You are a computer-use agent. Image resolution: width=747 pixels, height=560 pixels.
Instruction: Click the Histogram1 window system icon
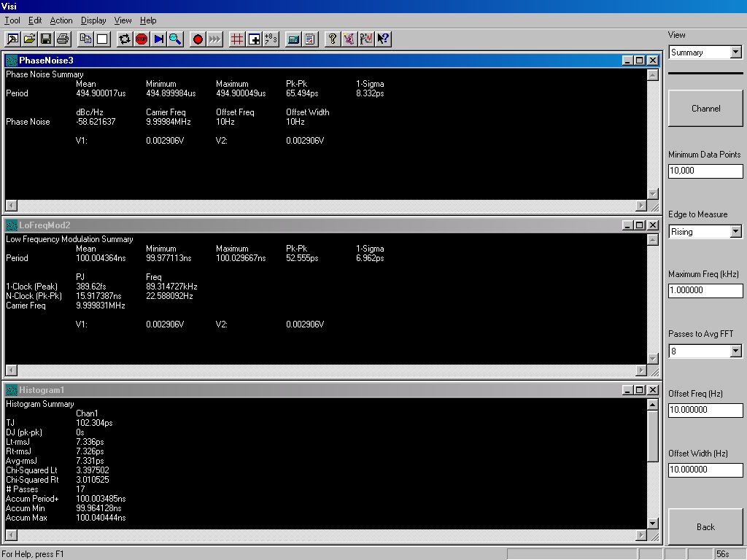[12, 390]
